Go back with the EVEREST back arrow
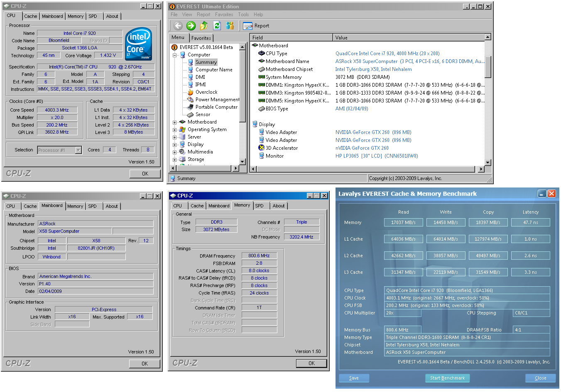The width and height of the screenshot is (561, 392). (x=178, y=26)
